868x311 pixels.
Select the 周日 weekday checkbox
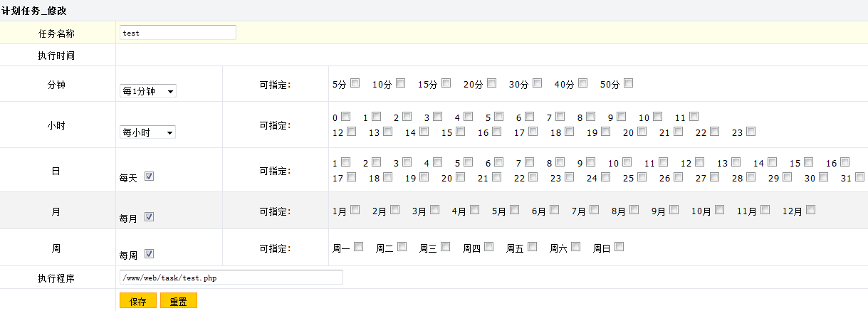[619, 247]
